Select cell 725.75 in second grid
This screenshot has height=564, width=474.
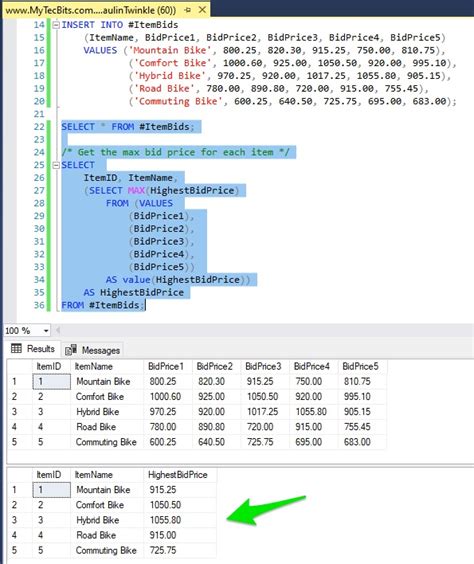180,550
